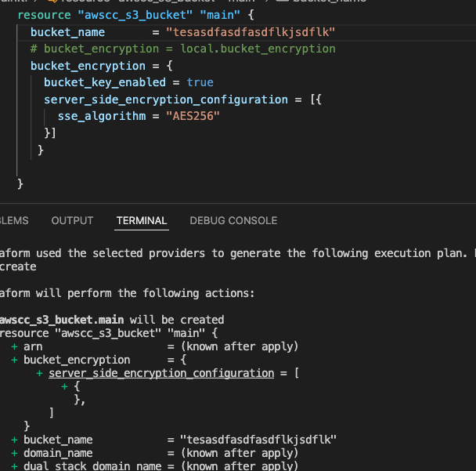The image size is (476, 471).
Task: Switch to the OUTPUT panel tab
Action: 72,221
